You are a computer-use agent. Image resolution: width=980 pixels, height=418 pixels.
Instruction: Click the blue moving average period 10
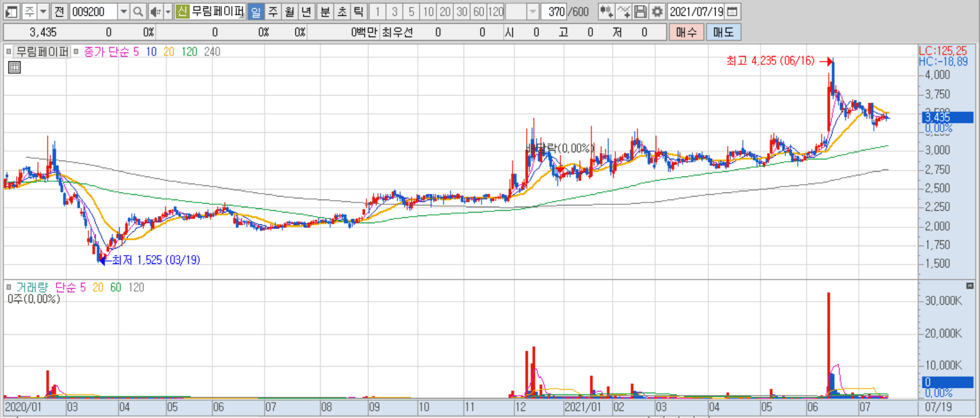[151, 52]
